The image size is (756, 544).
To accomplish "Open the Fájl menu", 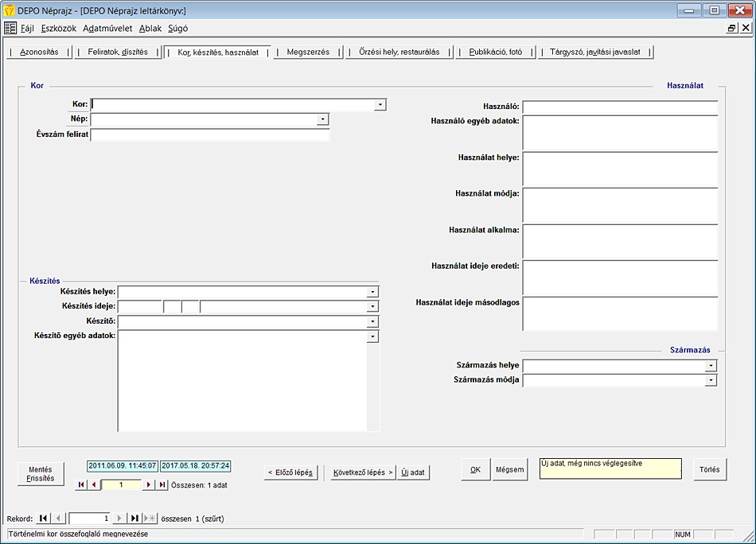I will 27,29.
